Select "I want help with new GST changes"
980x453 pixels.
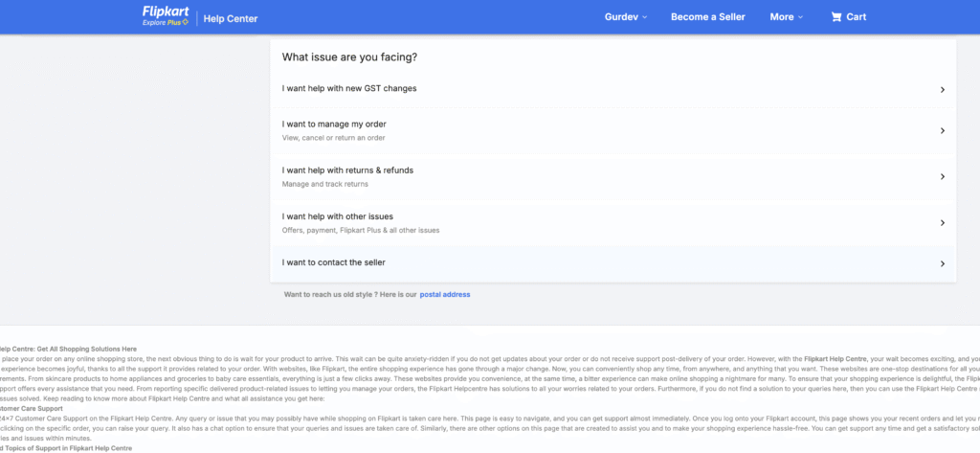pos(349,88)
